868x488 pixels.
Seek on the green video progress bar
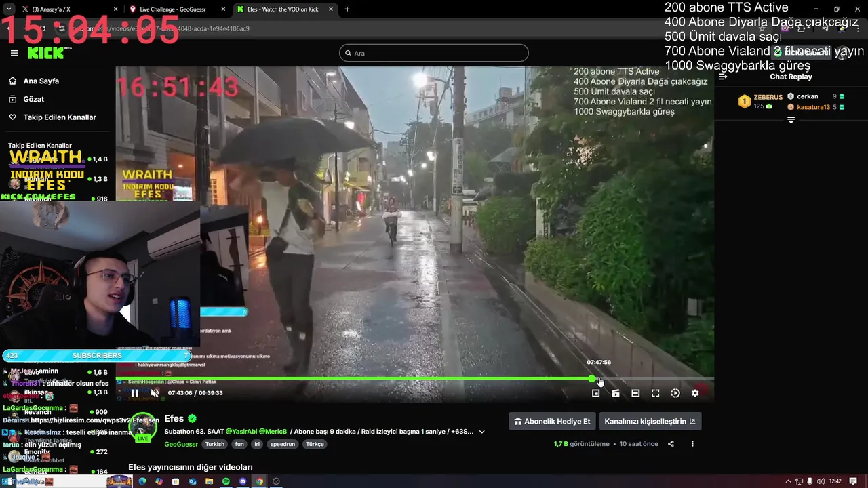click(414, 378)
